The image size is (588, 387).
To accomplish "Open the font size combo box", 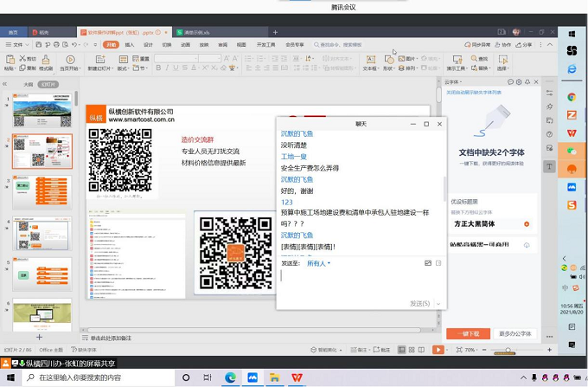I will click(x=209, y=58).
